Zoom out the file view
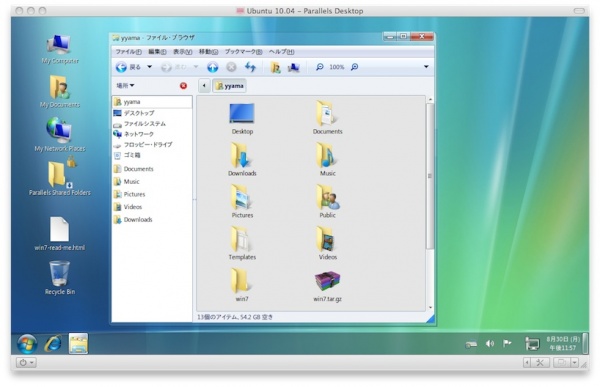600x387 pixels. point(320,67)
